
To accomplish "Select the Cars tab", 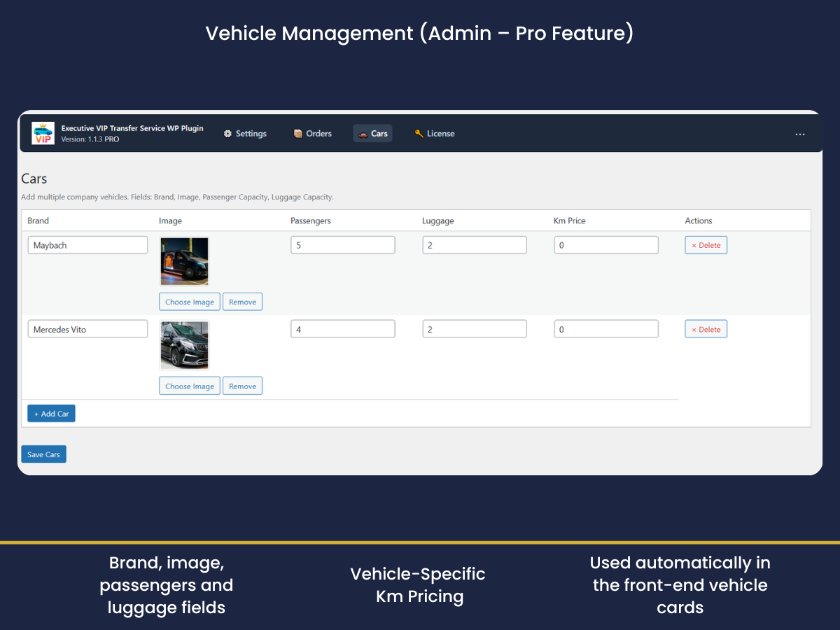I will [x=372, y=134].
